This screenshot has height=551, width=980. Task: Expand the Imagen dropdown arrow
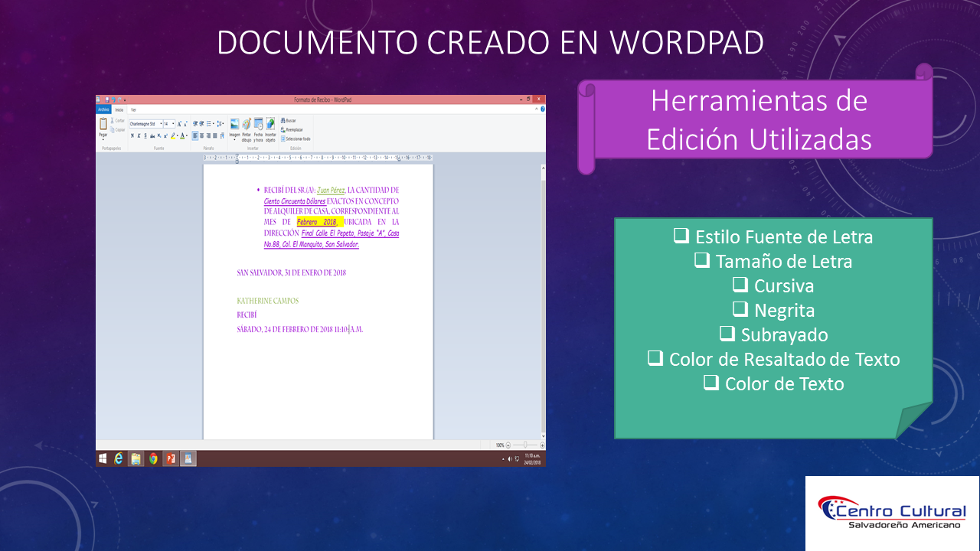pos(234,140)
